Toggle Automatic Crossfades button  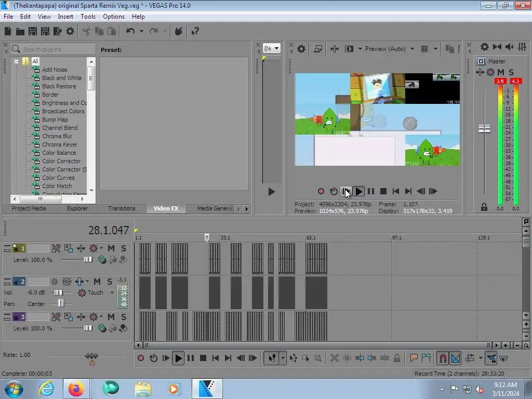pos(456,358)
